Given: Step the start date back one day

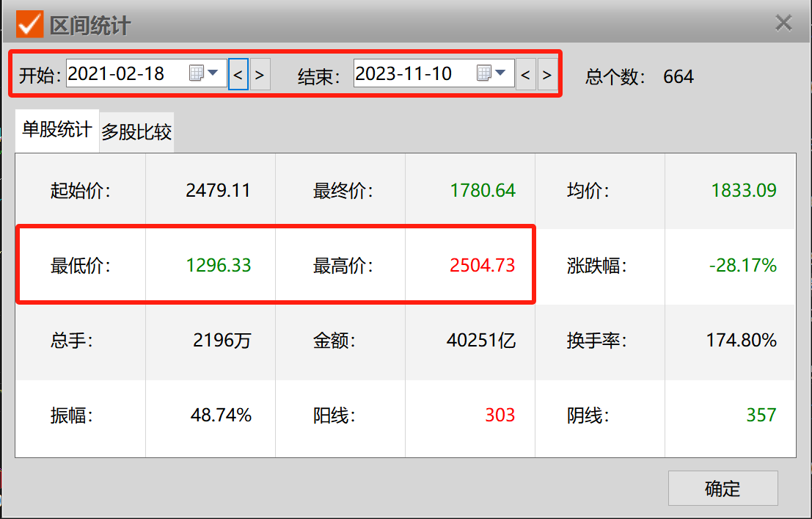Looking at the screenshot, I should pos(238,74).
